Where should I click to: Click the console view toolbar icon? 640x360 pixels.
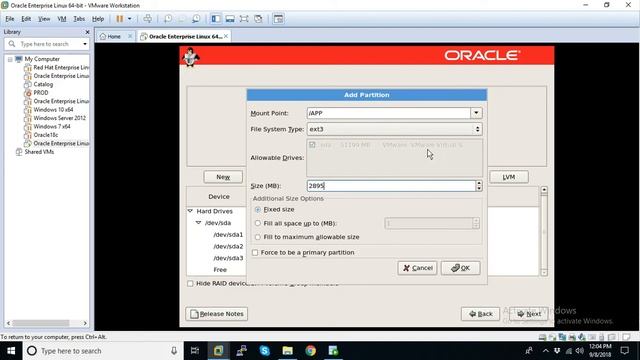[x=278, y=19]
